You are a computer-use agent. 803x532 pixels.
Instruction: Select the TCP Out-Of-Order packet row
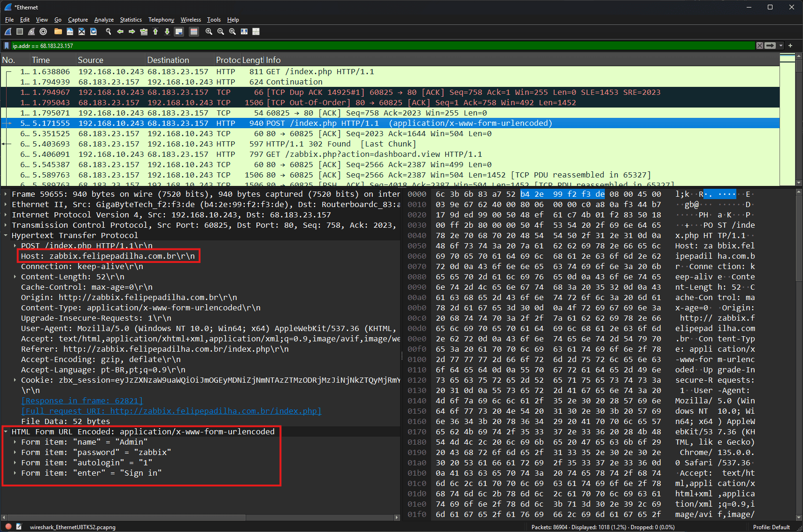point(390,102)
